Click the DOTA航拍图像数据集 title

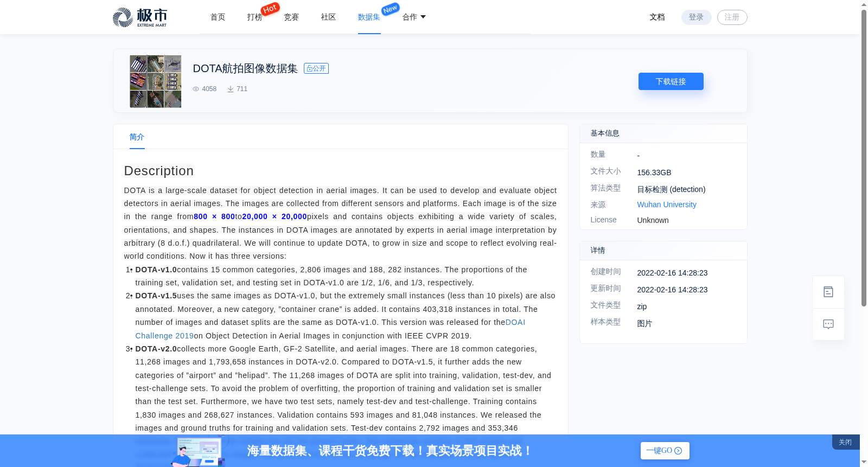(245, 68)
